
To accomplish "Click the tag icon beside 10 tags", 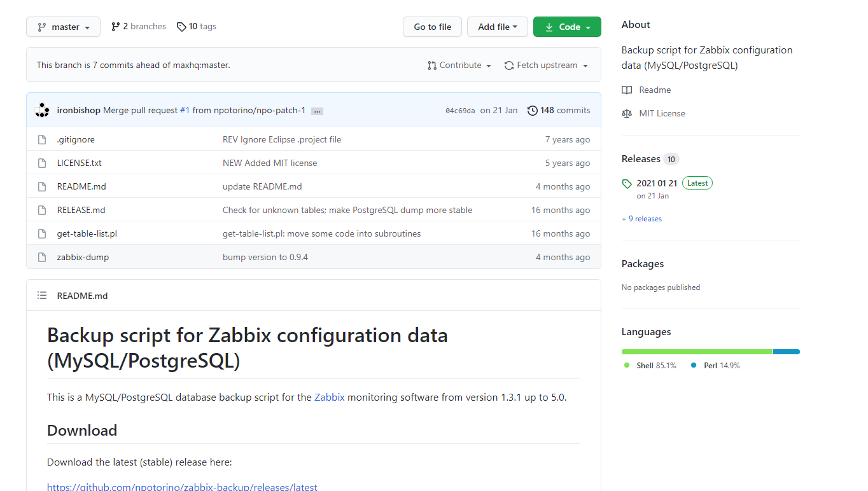I will (x=181, y=26).
